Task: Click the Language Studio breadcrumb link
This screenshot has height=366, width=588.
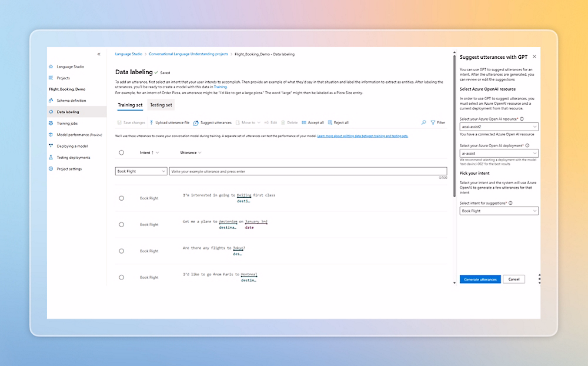Action: tap(129, 54)
